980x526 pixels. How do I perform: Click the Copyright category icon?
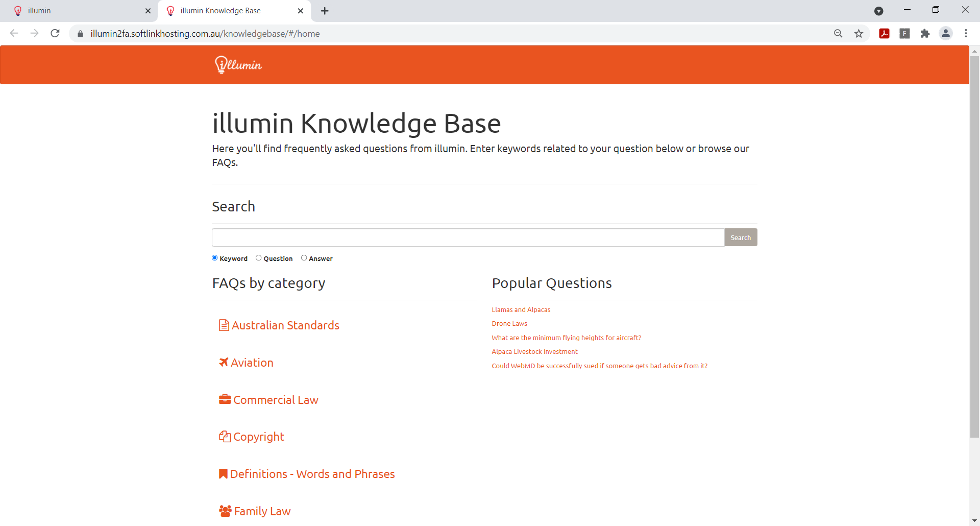224,436
